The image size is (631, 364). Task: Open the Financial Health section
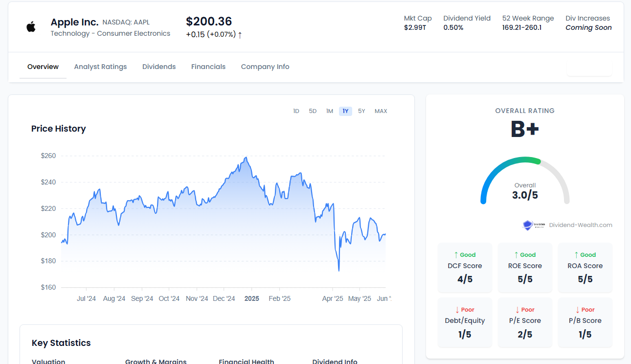click(x=247, y=361)
